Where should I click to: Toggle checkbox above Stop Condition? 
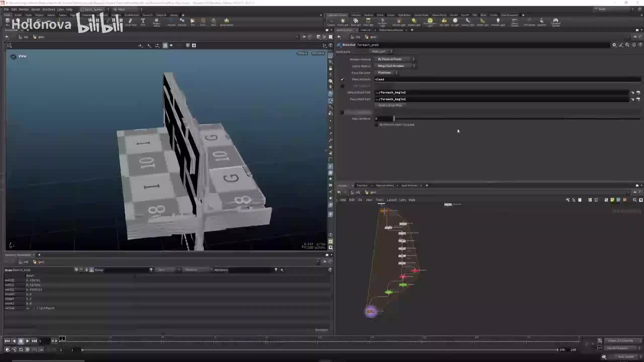[x=342, y=112]
